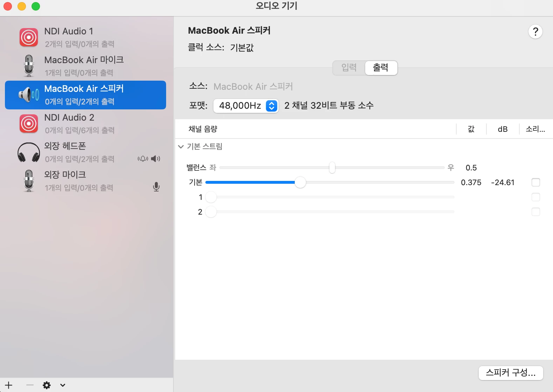Open the gear action menu
The width and height of the screenshot is (553, 392).
pos(47,385)
